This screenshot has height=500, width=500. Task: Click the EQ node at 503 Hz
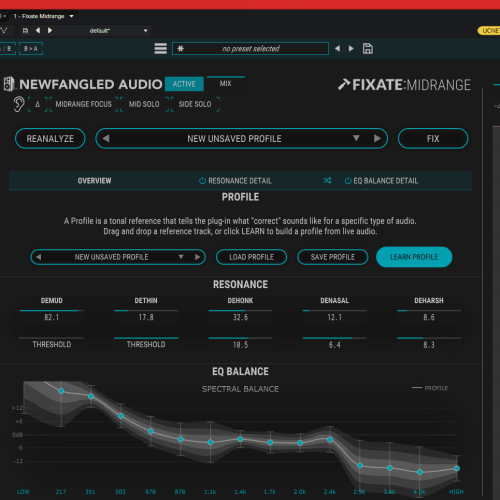click(121, 416)
